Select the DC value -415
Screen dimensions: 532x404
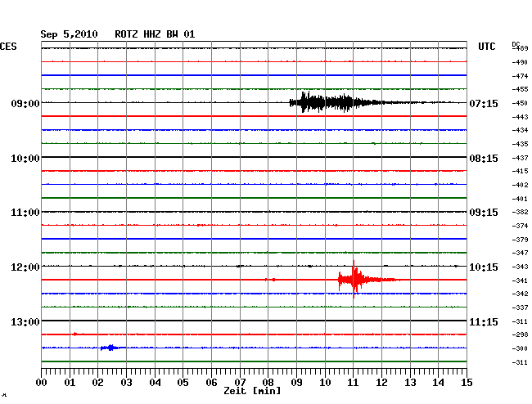520,172
